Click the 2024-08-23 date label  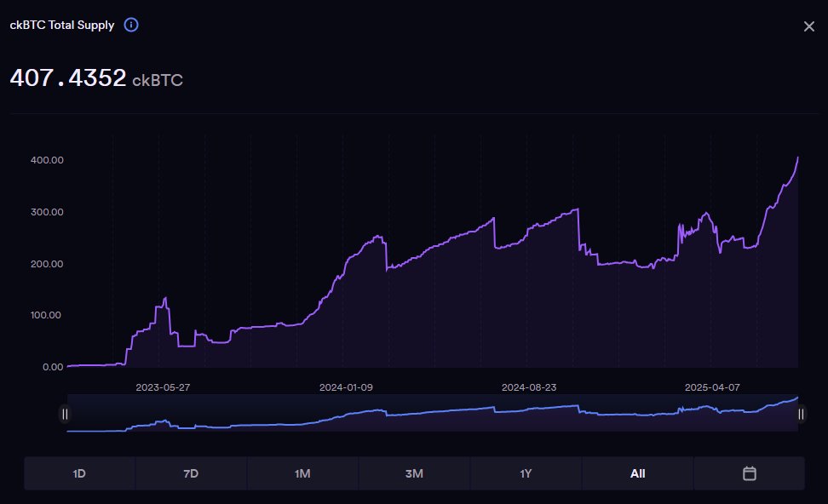(529, 387)
